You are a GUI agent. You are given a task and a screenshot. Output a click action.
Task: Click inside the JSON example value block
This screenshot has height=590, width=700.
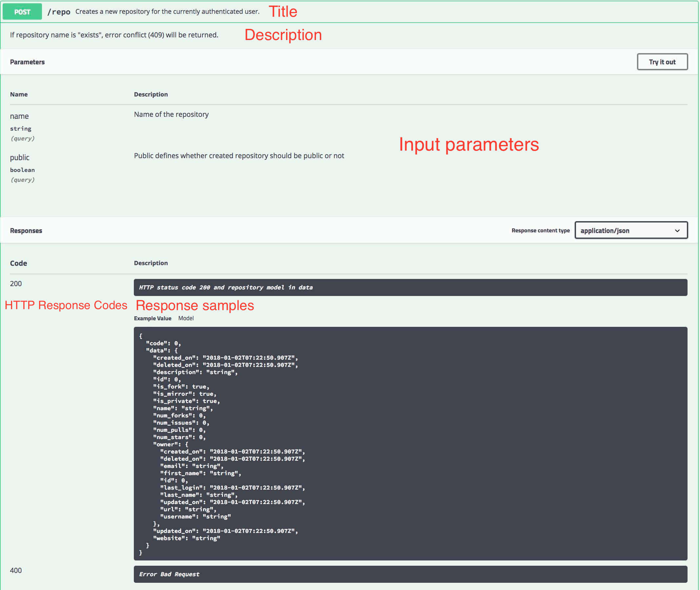coord(410,443)
